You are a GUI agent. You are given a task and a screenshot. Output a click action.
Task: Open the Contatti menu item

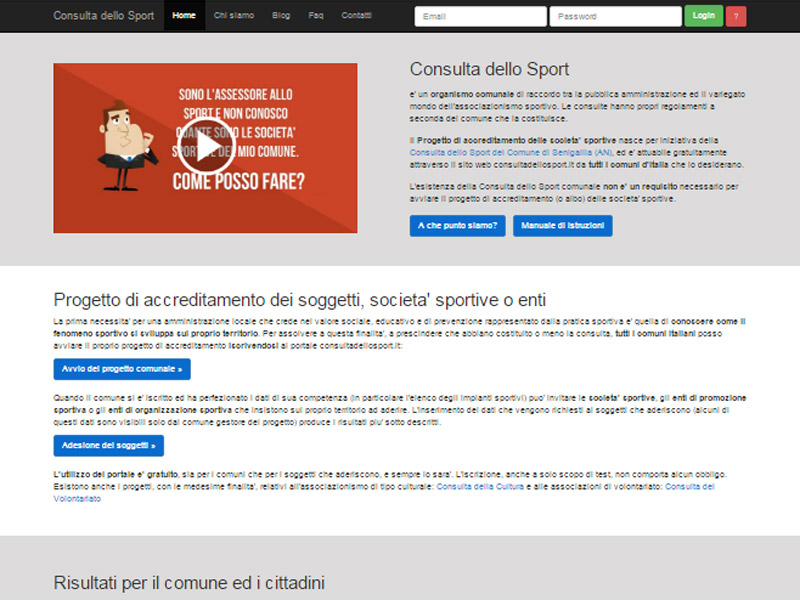(356, 16)
